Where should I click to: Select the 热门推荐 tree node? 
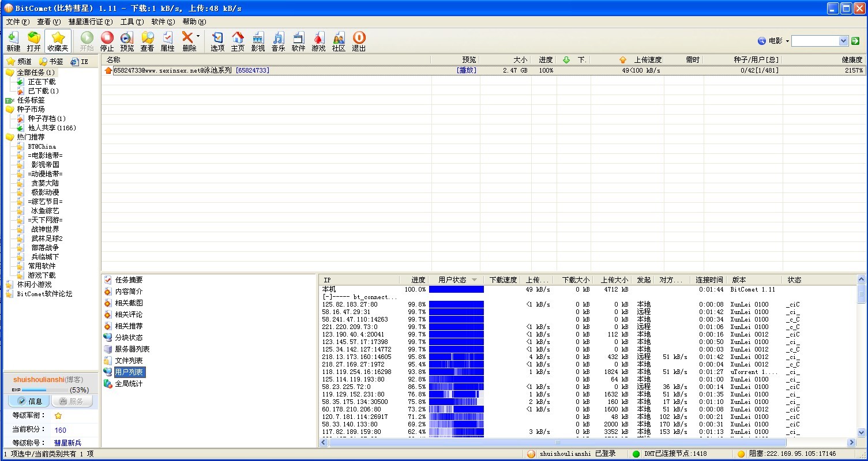pos(31,137)
